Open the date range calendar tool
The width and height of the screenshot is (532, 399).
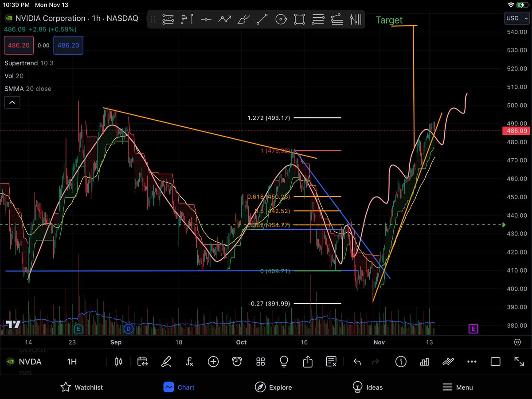coord(142,362)
